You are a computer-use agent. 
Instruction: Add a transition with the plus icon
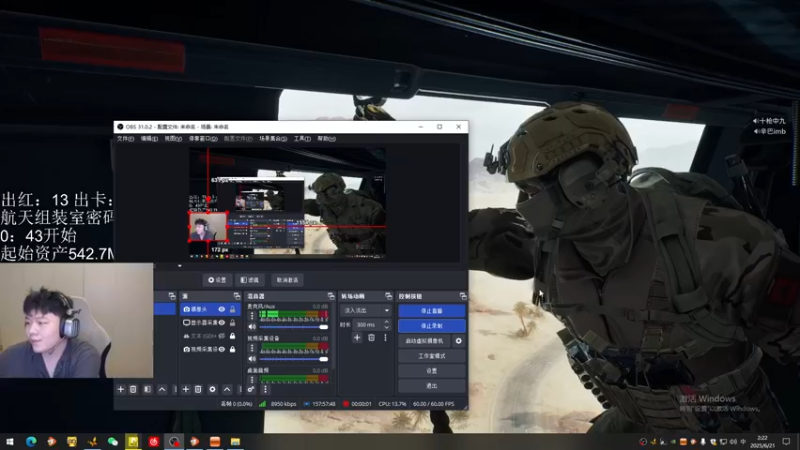coord(357,338)
